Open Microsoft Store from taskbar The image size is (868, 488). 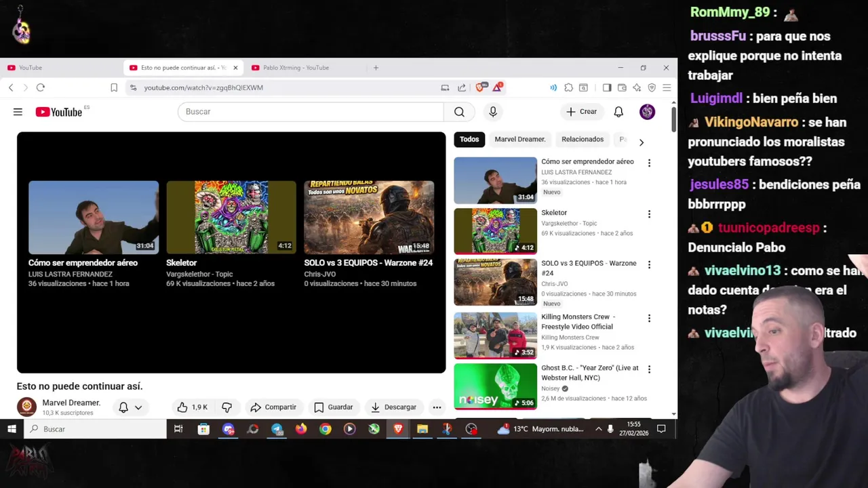coord(203,429)
